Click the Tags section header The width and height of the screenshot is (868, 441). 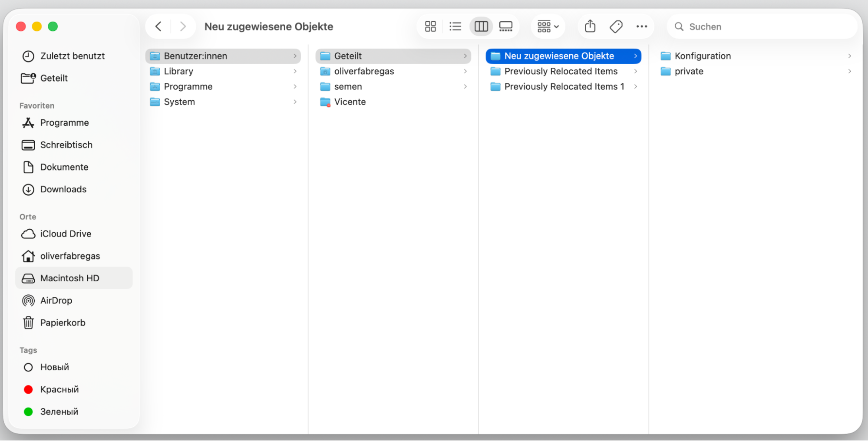click(28, 350)
